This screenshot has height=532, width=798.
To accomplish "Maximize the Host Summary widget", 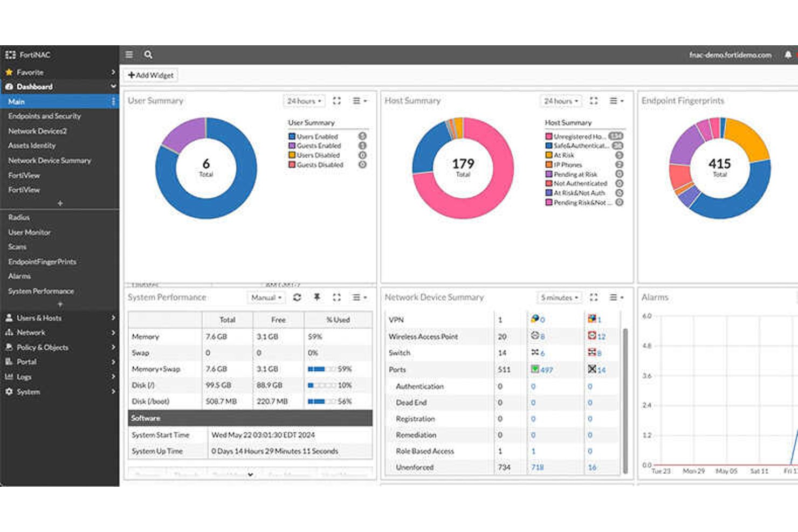I will [x=594, y=101].
